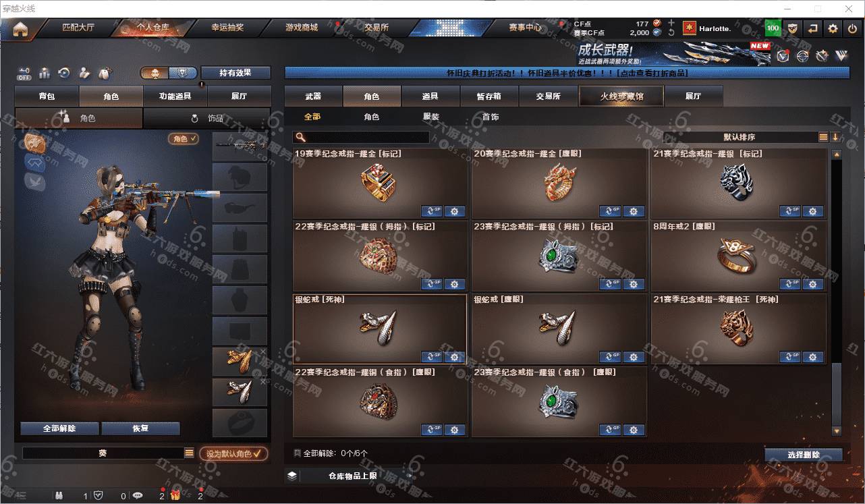Switch to the blue team side toggle
Image resolution: width=865 pixels, height=504 pixels.
click(183, 73)
